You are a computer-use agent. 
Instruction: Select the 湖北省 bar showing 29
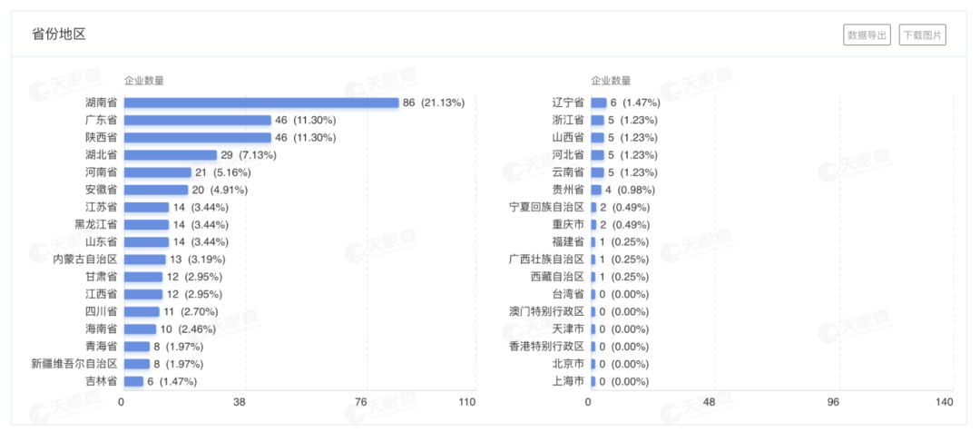(x=170, y=155)
